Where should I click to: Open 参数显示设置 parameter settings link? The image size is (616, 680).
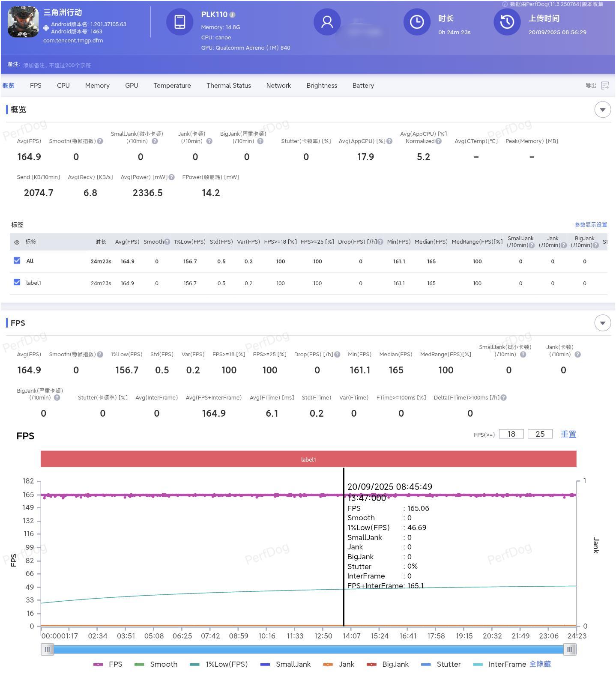tap(591, 225)
